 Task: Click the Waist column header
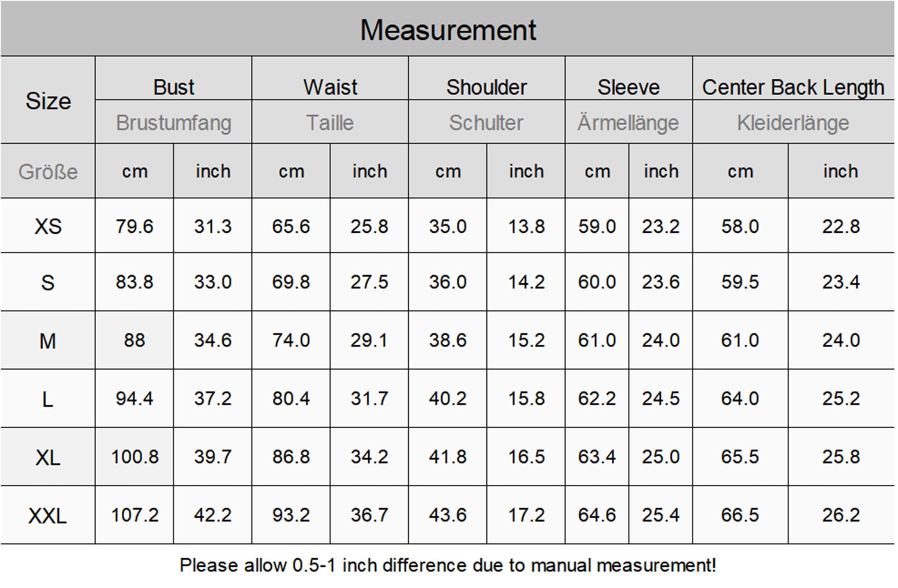(x=330, y=87)
